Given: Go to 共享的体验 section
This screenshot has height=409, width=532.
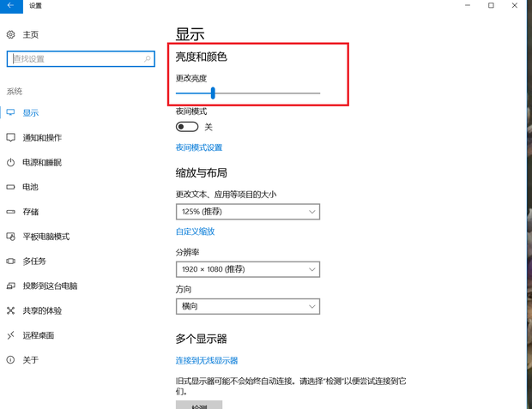Looking at the screenshot, I should click(42, 310).
